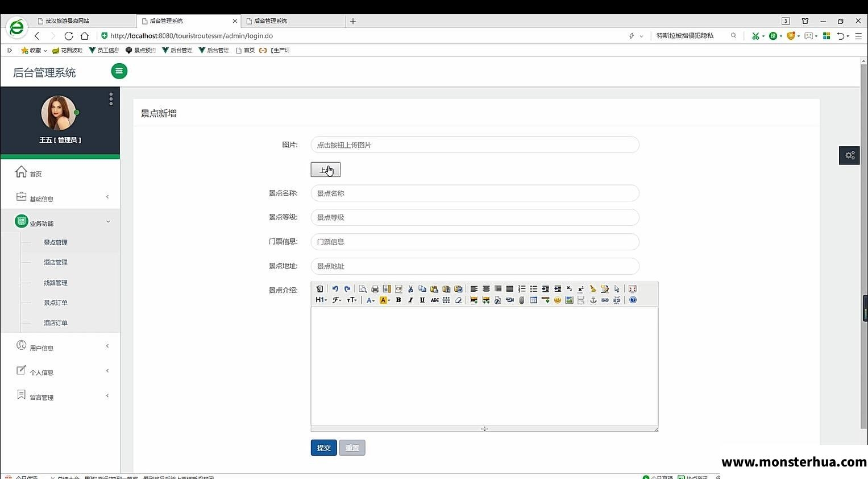
Task: Insert an image via editor image icon
Action: pyautogui.click(x=475, y=300)
